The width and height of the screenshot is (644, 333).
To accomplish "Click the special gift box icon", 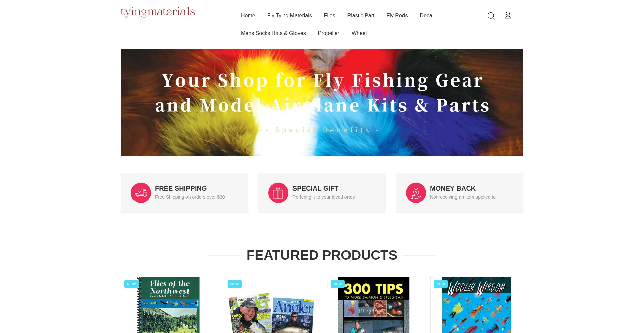I will coord(278,193).
